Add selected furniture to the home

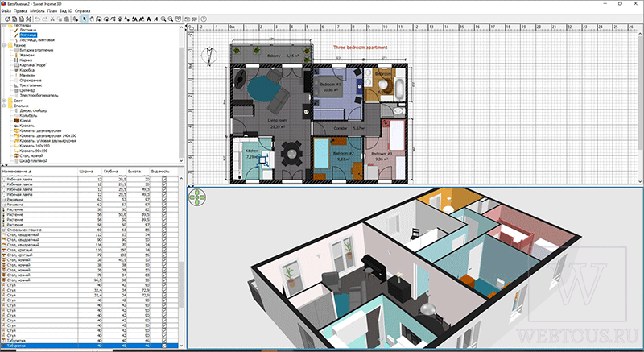pos(75,19)
